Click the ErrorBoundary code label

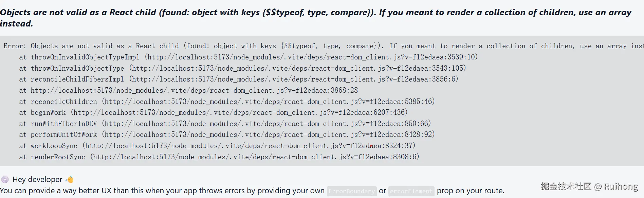point(351,191)
